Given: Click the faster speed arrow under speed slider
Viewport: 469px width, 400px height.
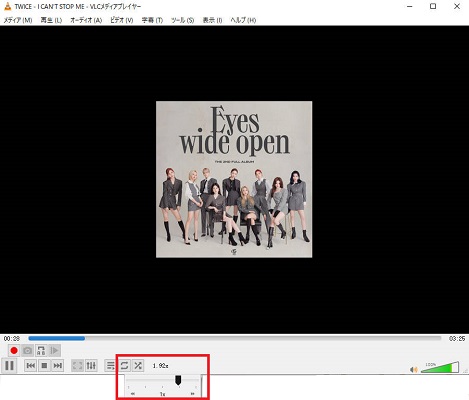Looking at the screenshot, I should tap(192, 394).
